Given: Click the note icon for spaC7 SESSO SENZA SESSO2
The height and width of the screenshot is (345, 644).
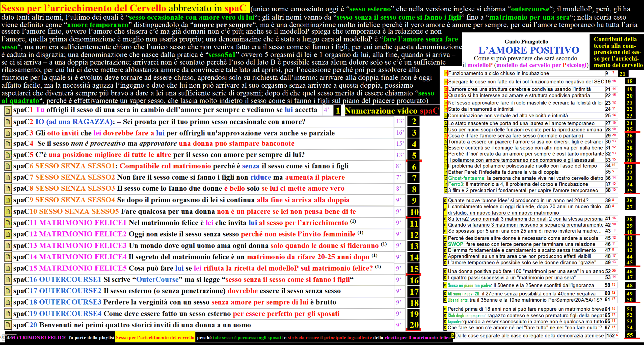Looking at the screenshot, I should pyautogui.click(x=8, y=178).
